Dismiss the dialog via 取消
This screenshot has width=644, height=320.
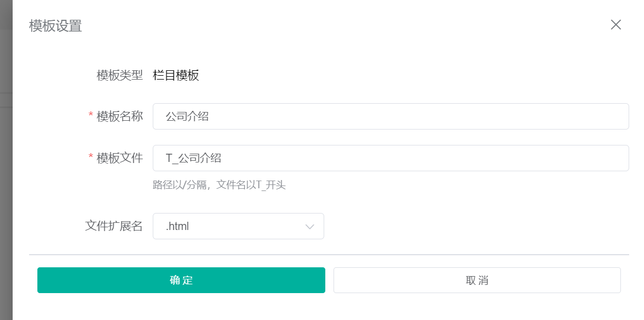[x=476, y=280]
